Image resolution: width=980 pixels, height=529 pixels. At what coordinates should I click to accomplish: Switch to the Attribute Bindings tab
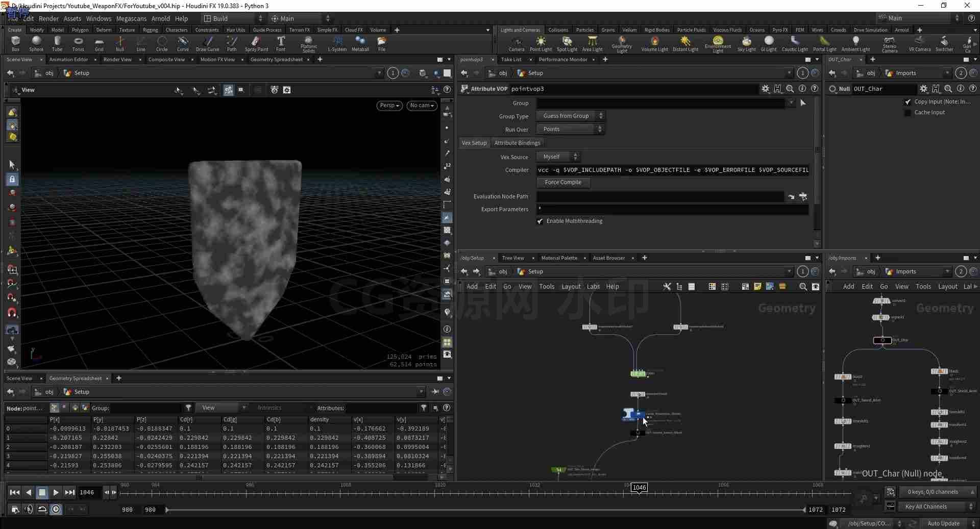click(x=517, y=143)
